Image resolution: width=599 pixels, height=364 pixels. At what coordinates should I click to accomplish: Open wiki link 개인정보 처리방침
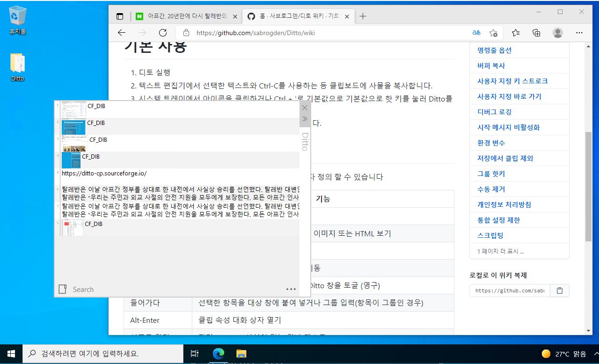click(504, 204)
